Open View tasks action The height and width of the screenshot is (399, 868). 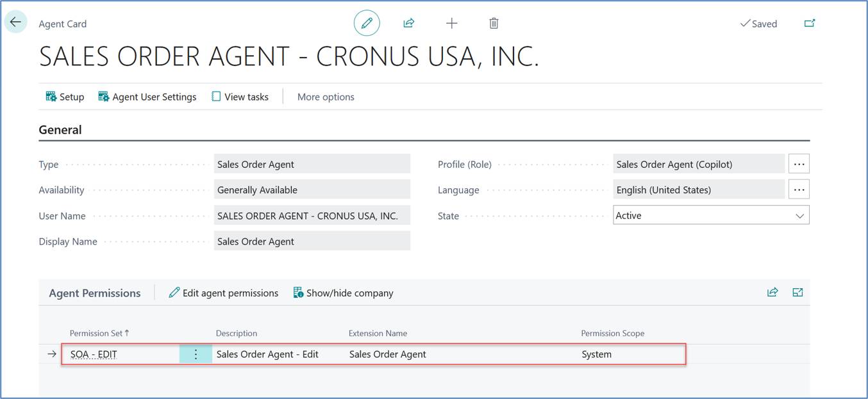(x=240, y=97)
